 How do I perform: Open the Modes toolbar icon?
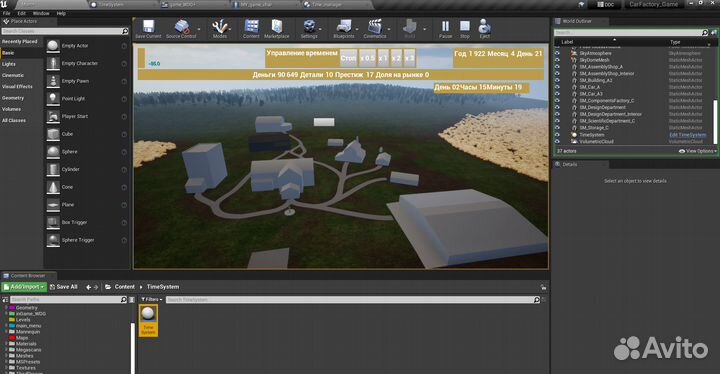point(219,29)
